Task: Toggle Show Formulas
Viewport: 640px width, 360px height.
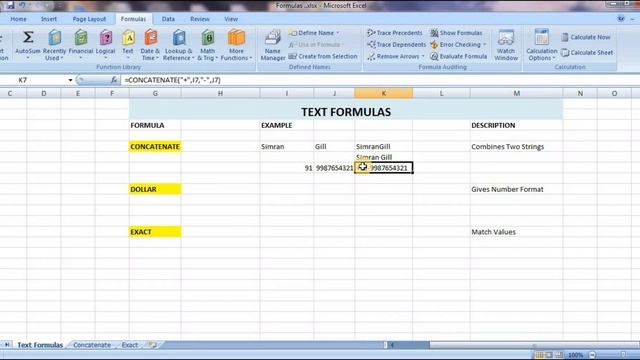Action: click(456, 33)
